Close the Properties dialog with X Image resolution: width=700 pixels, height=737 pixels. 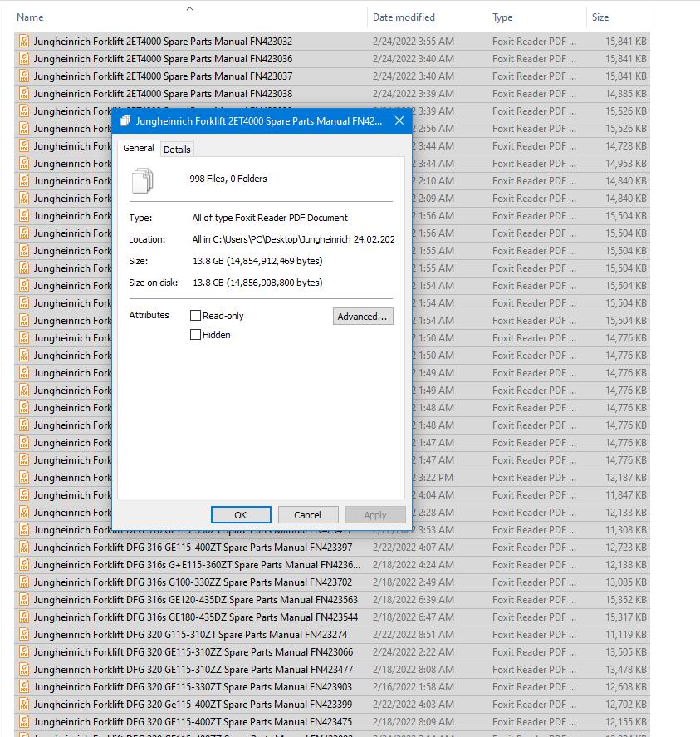(399, 120)
